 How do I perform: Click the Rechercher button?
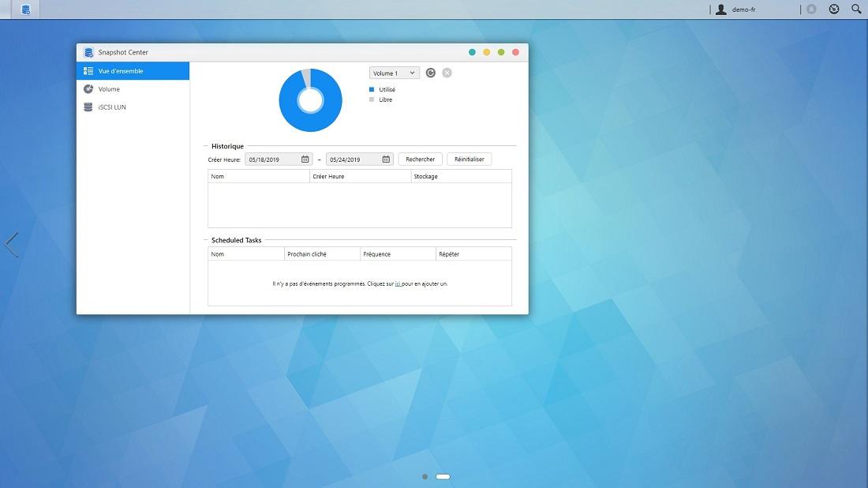pos(419,159)
